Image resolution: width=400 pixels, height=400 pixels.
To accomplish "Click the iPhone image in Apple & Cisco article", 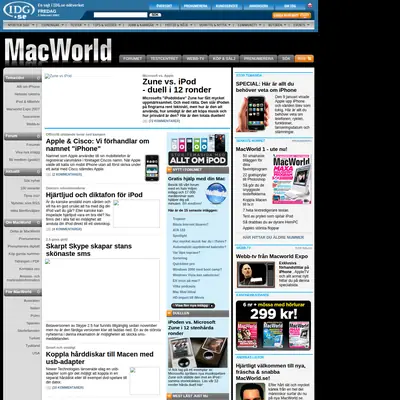I will (152, 168).
